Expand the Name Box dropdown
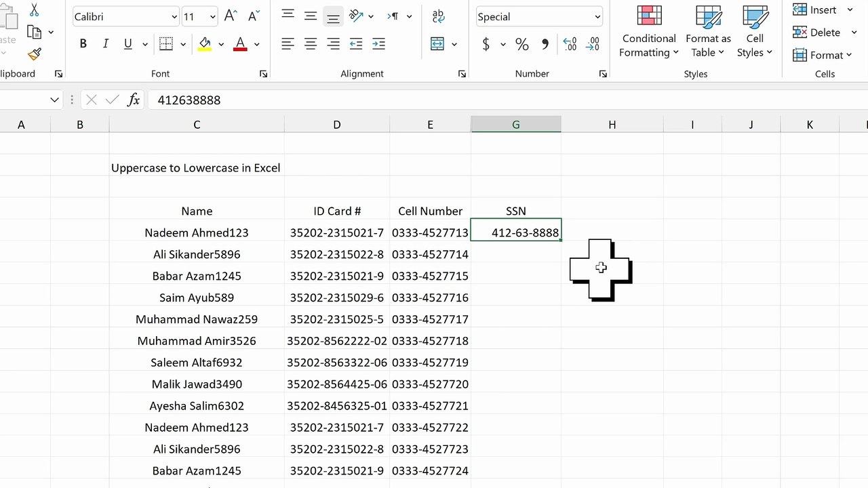Viewport: 868px width, 488px height. coord(54,100)
